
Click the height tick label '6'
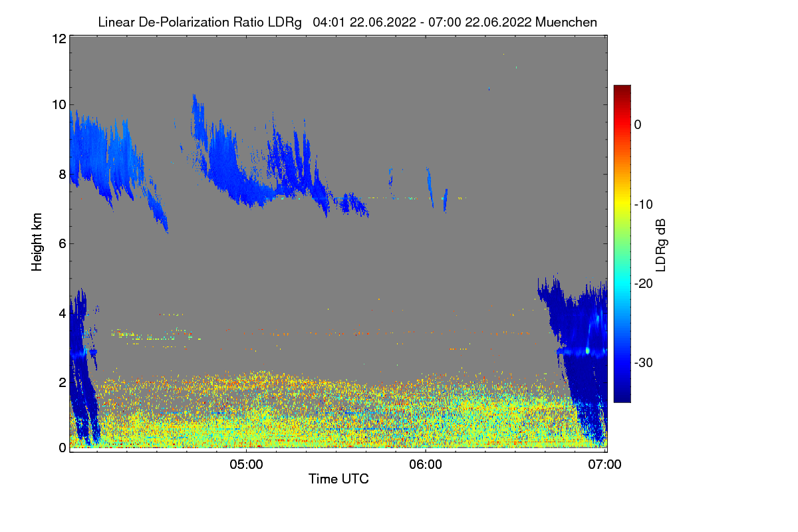62,243
